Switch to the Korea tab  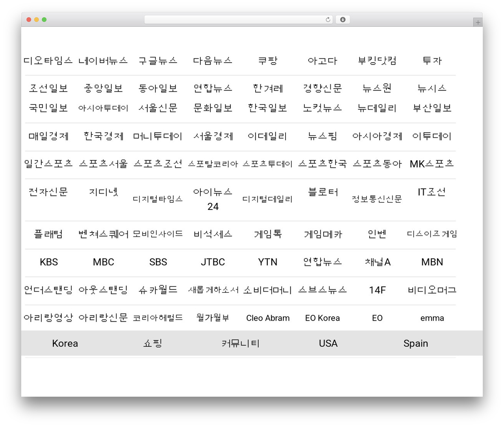[x=65, y=343]
